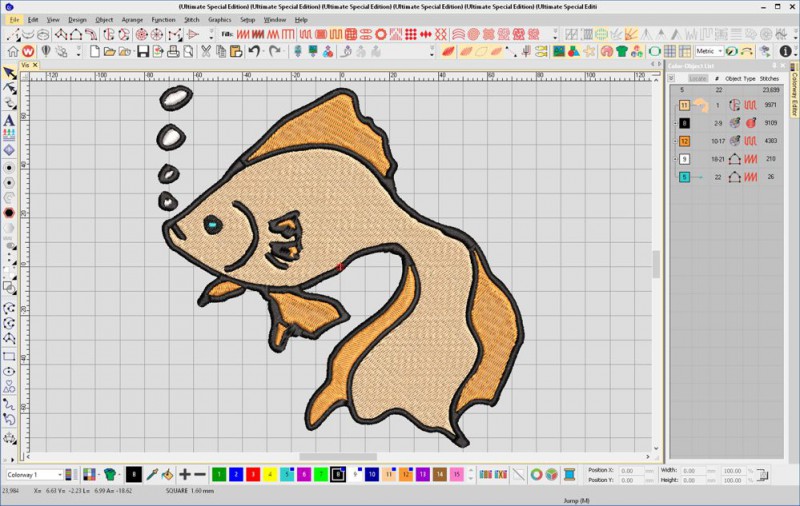Screen dimensions: 800x506
Task: Click the Cut scissors icon
Action: [x=206, y=51]
